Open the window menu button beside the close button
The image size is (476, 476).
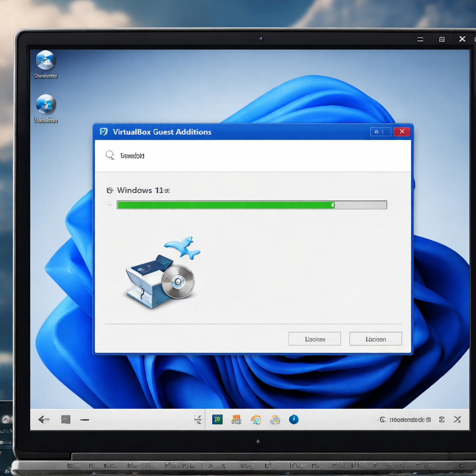(380, 132)
